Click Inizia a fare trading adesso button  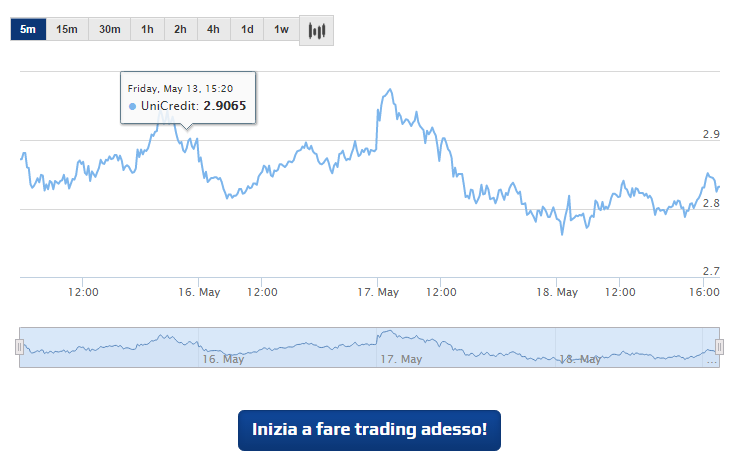pos(369,430)
